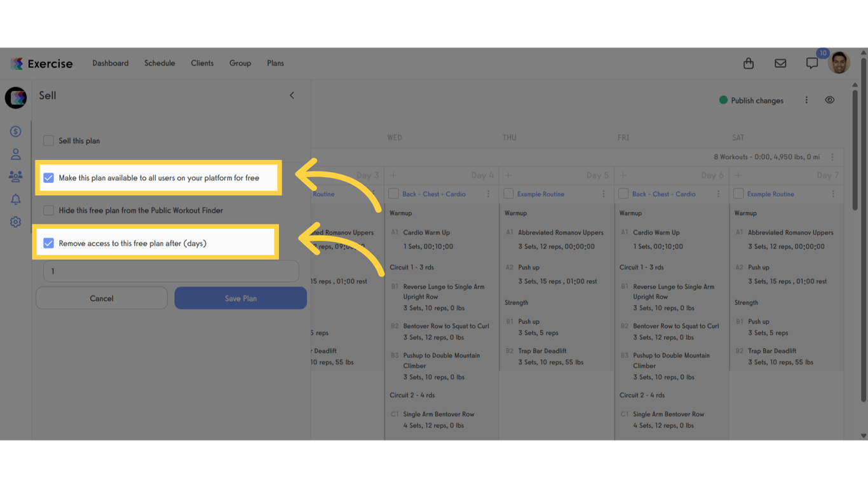Go to the Plans section

tap(275, 63)
